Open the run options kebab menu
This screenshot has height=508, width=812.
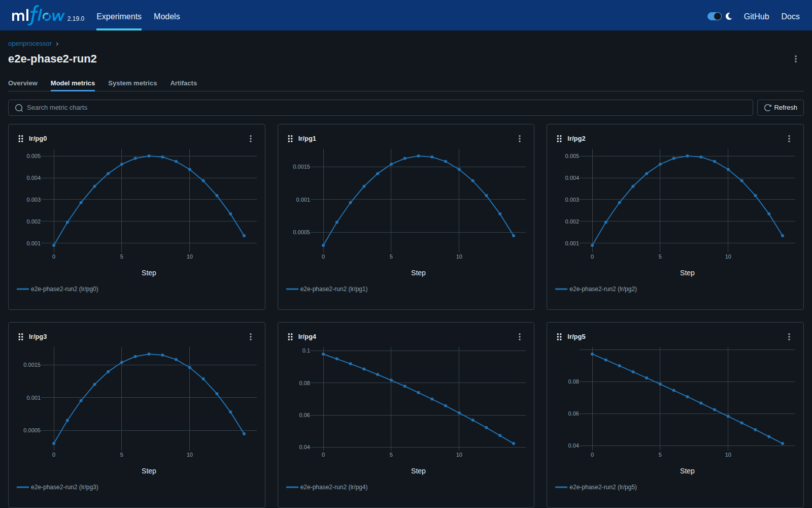click(795, 59)
